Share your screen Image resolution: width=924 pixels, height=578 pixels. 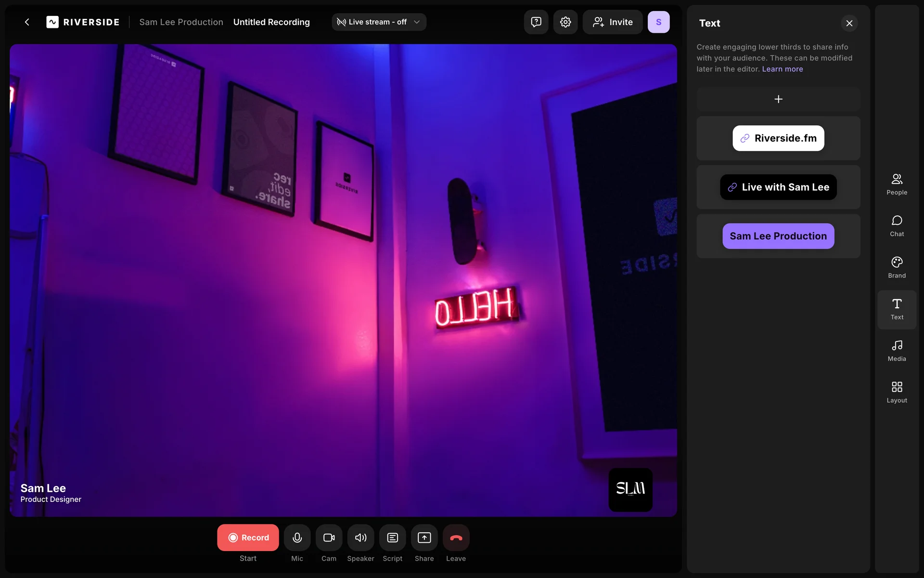(x=424, y=538)
